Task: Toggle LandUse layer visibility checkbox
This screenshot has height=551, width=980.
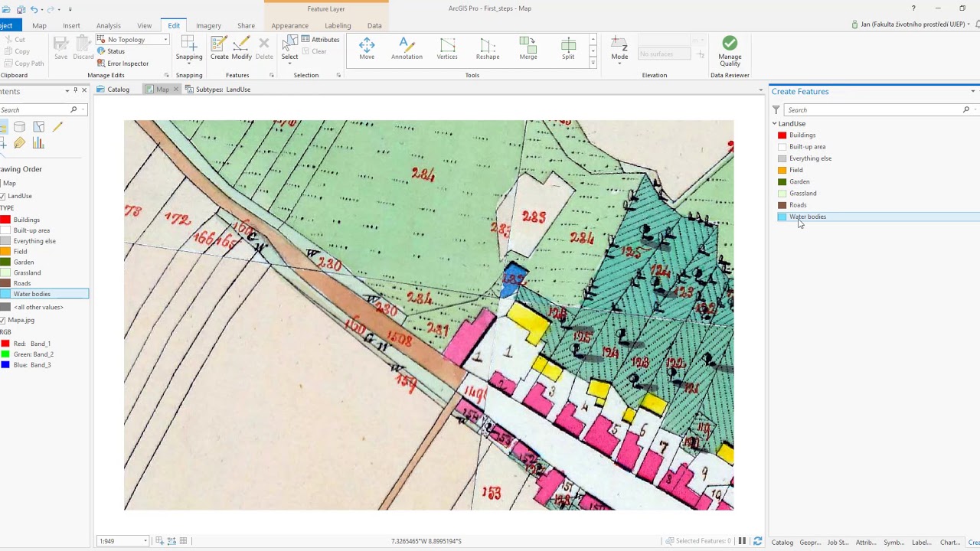Action: click(3, 196)
